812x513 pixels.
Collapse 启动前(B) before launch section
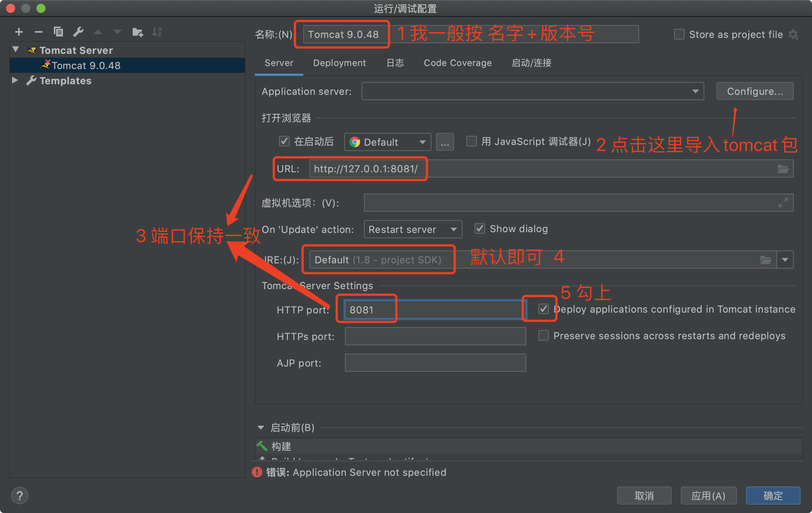(261, 428)
